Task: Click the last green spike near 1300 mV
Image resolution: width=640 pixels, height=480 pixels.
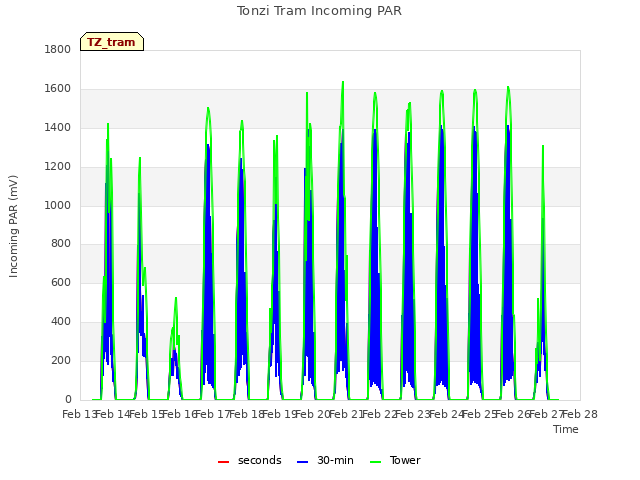Action: (543, 146)
